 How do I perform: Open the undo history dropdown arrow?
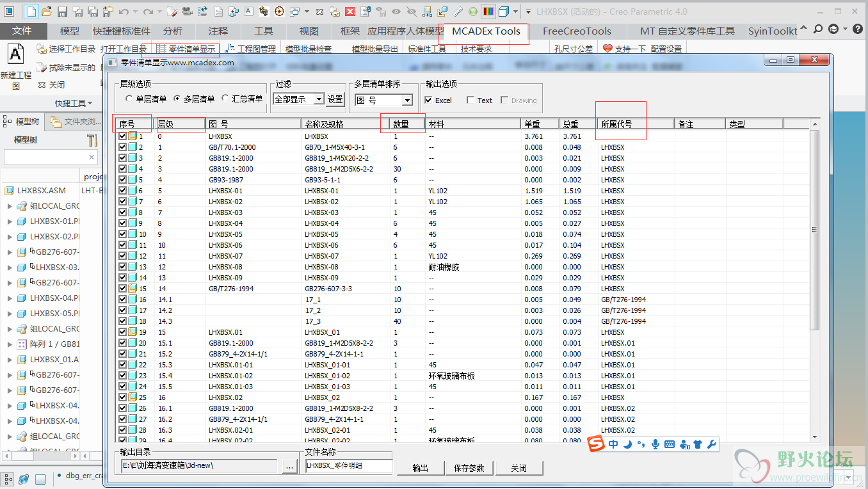tap(134, 12)
